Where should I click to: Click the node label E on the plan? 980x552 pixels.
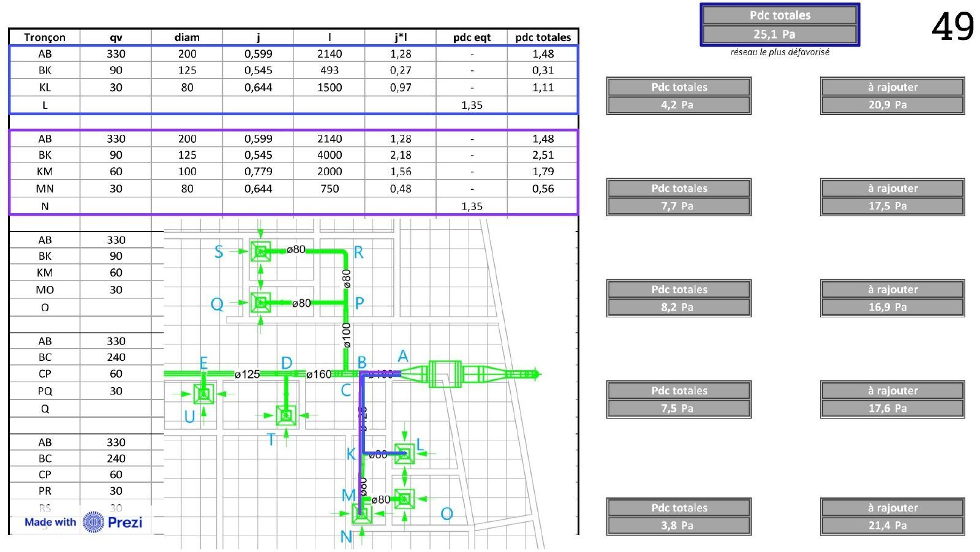pos(203,364)
